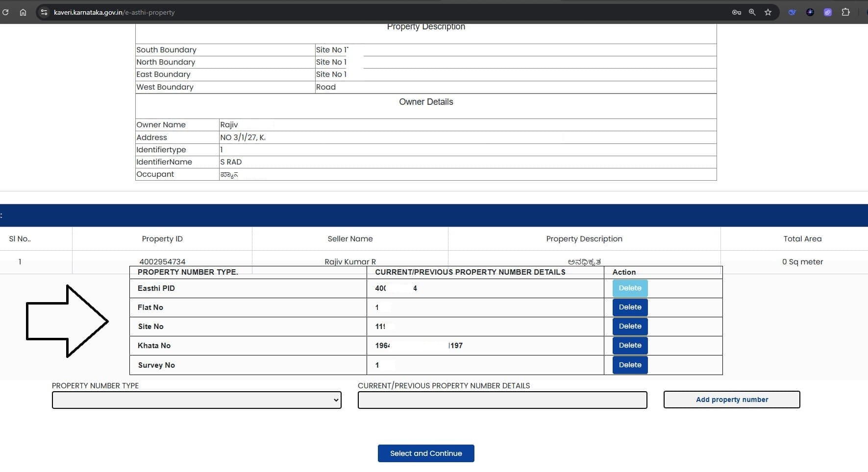Open the Extensions puzzle-piece icon
Image resolution: width=868 pixels, height=472 pixels.
pyautogui.click(x=845, y=12)
